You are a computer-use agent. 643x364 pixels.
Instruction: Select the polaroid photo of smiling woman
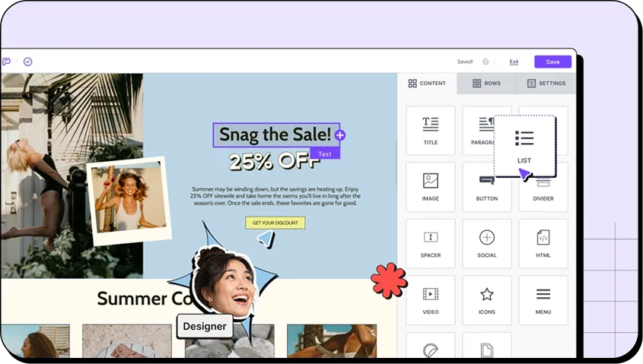click(129, 200)
